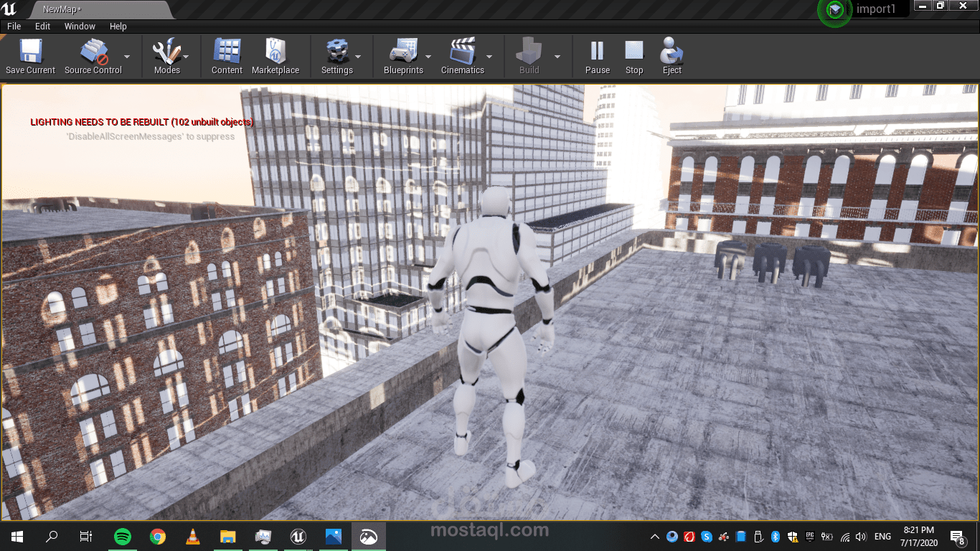Click the tutorials graduation cap icon
980x551 pixels.
pyautogui.click(x=835, y=10)
